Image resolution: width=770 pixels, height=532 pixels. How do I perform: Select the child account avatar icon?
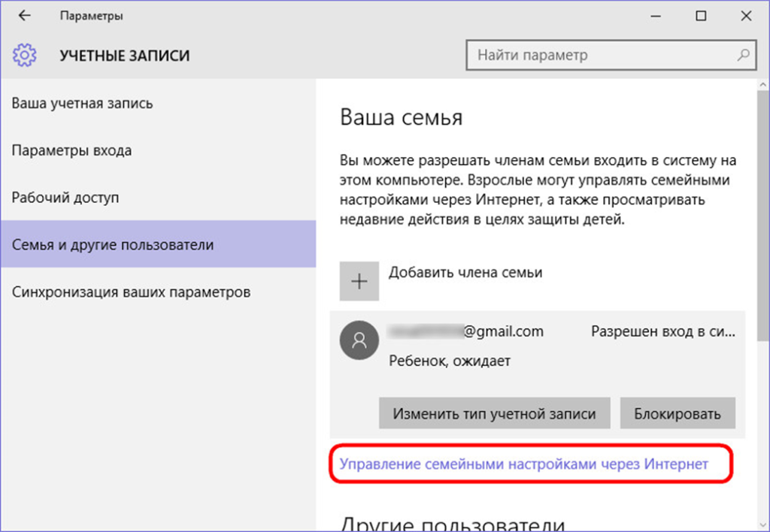coord(359,340)
